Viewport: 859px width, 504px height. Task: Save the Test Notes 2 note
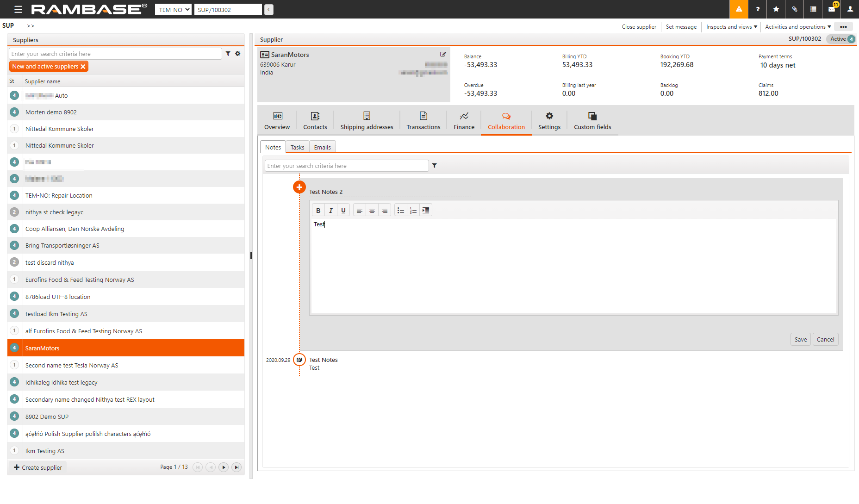tap(800, 339)
